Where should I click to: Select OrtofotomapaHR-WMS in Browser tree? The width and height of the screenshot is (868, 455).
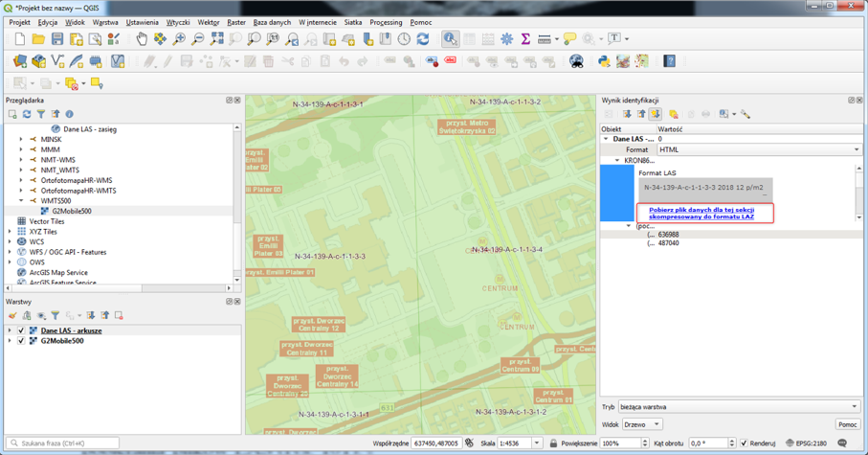click(x=77, y=181)
